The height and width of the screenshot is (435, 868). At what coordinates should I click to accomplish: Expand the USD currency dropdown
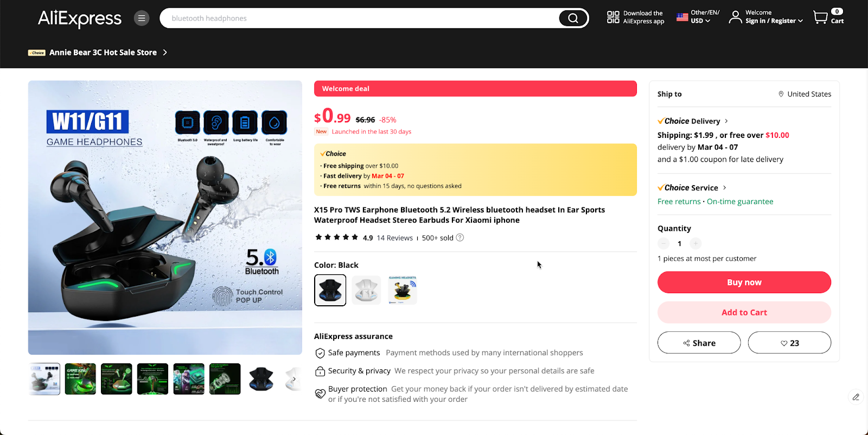click(700, 21)
